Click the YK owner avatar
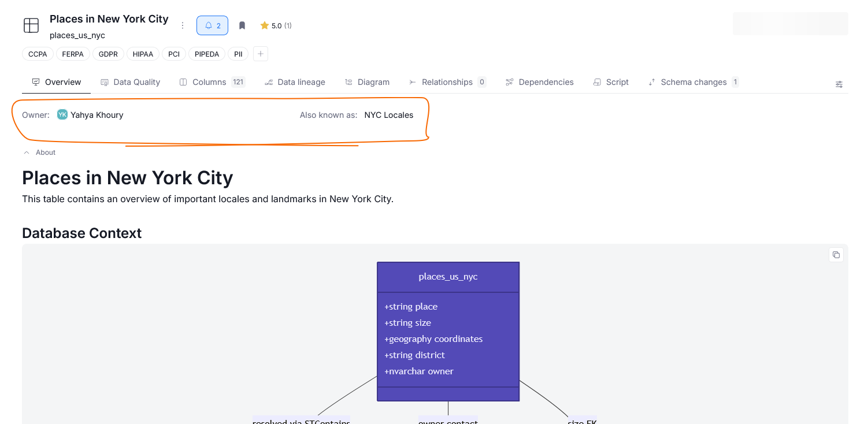868x424 pixels. pyautogui.click(x=62, y=114)
